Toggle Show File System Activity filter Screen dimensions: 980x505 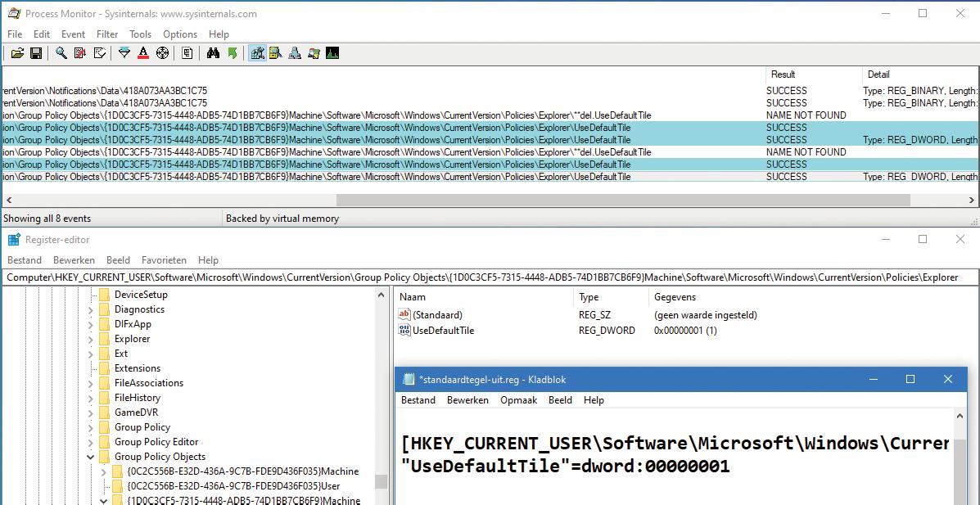[x=276, y=54]
